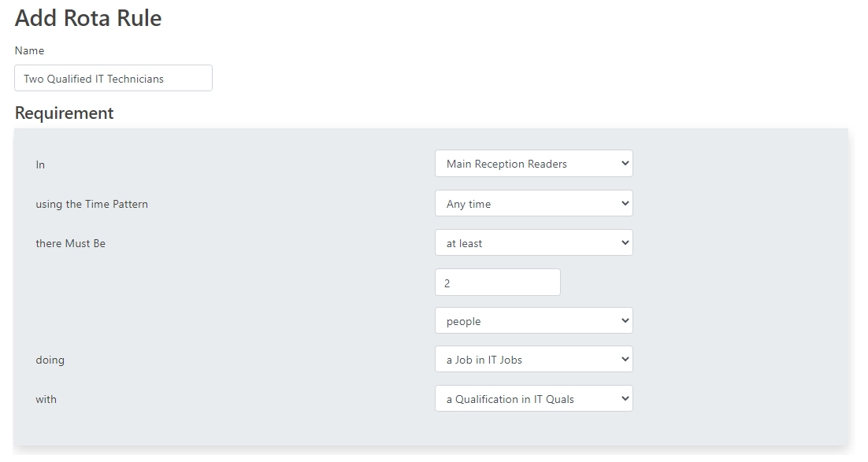Click the 'doing' label
868x462 pixels.
coord(50,360)
